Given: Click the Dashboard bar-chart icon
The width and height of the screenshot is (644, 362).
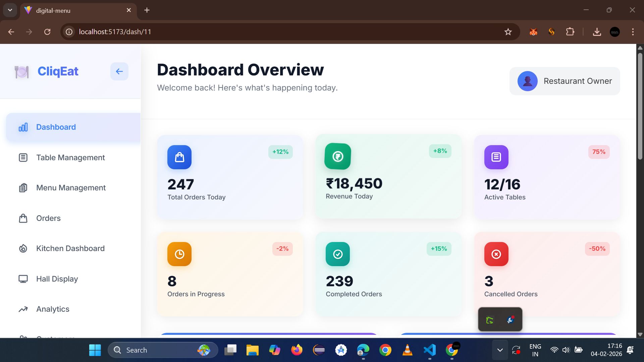Looking at the screenshot, I should coord(23,127).
